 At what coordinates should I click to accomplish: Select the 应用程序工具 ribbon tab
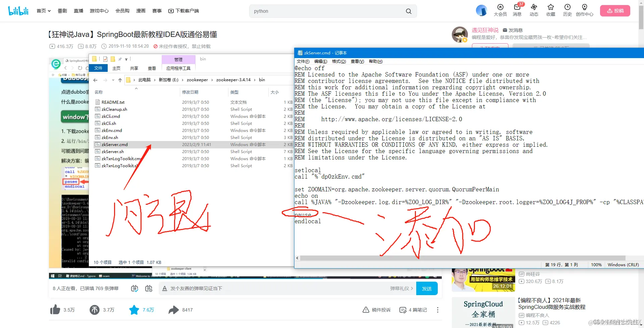pyautogui.click(x=178, y=68)
